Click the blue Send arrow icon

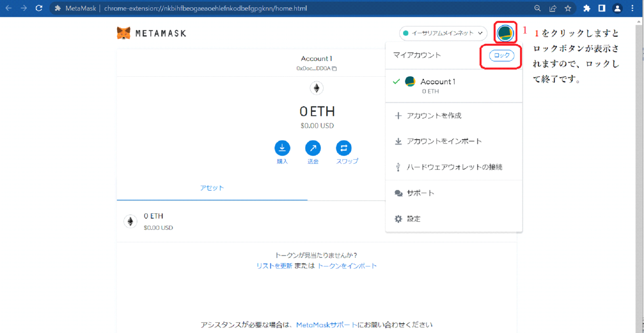point(313,148)
